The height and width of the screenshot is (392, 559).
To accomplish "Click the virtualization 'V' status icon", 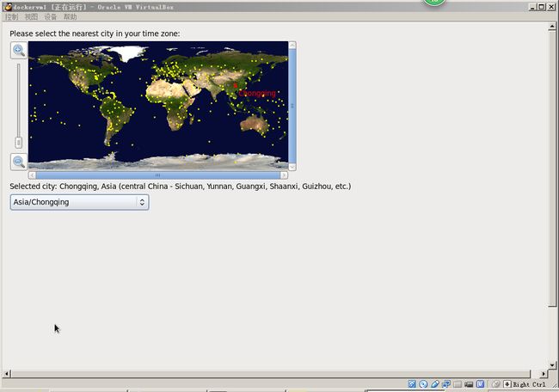I will click(x=480, y=384).
